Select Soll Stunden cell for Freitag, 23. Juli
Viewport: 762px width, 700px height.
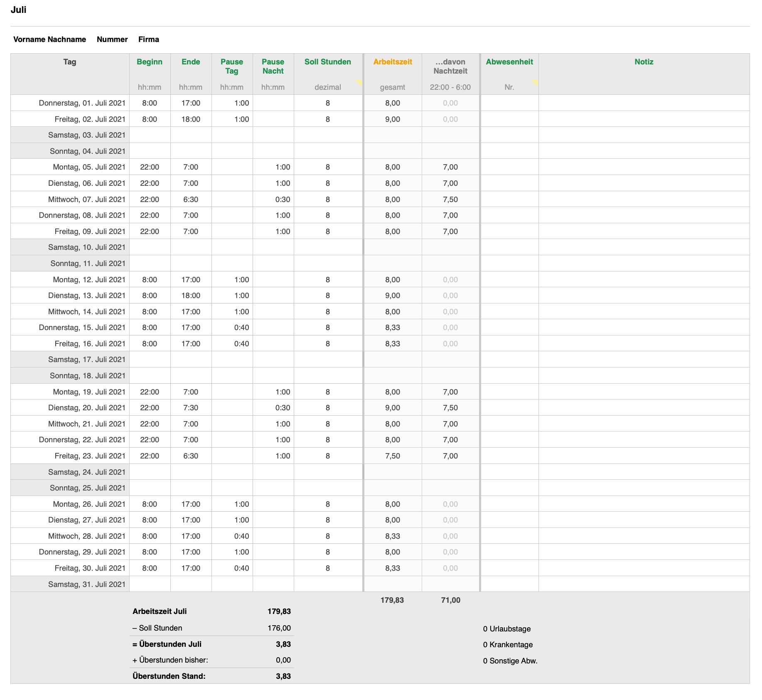pyautogui.click(x=328, y=456)
